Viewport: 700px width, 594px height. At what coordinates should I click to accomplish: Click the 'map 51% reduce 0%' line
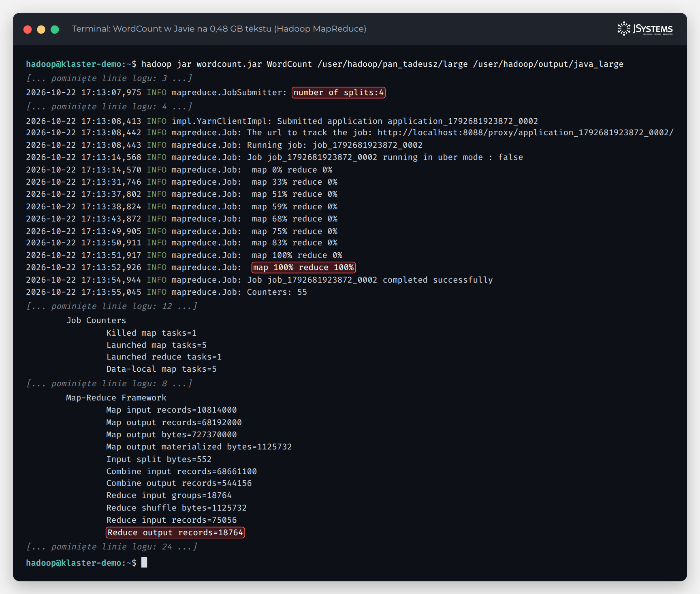coord(181,194)
